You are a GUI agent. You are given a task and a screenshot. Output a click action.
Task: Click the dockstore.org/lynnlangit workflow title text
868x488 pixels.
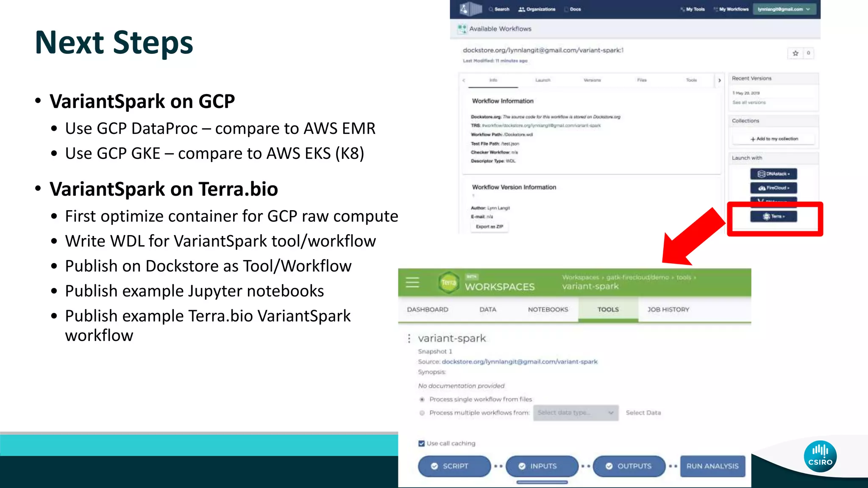[x=543, y=50]
